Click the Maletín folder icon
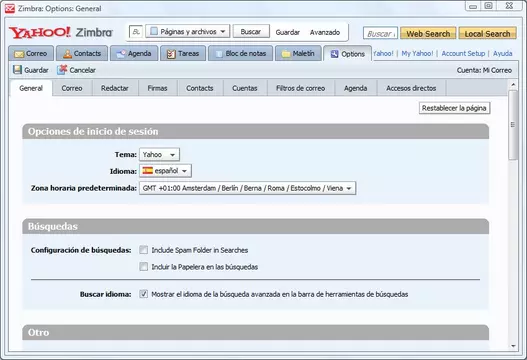 pos(286,54)
